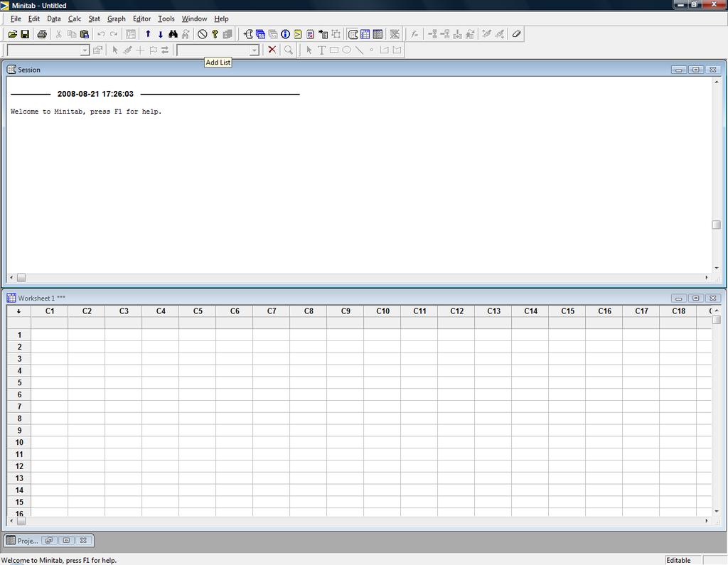Select the C5 column header

coord(198,311)
